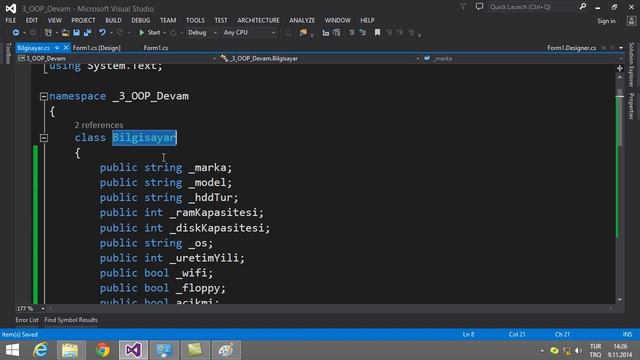Image resolution: width=640 pixels, height=360 pixels.
Task: Click the Save floppy disk icon
Action: pyautogui.click(x=76, y=33)
